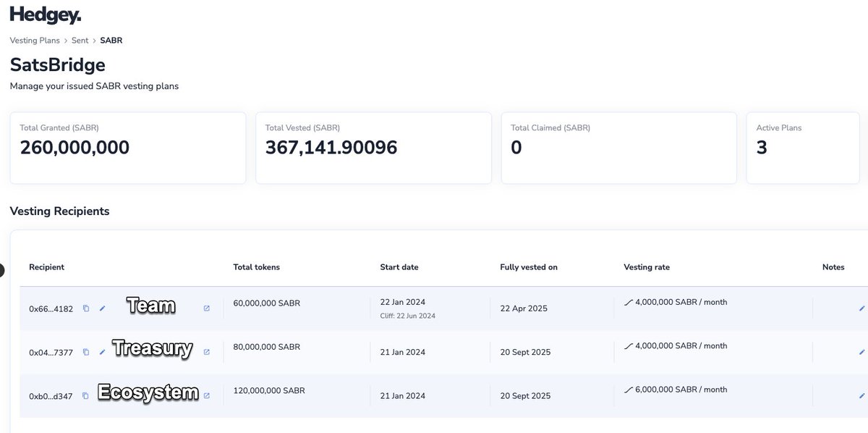This screenshot has height=433, width=868.
Task: Edit notes for the 80,000,000 SABR plan
Action: pyautogui.click(x=861, y=352)
